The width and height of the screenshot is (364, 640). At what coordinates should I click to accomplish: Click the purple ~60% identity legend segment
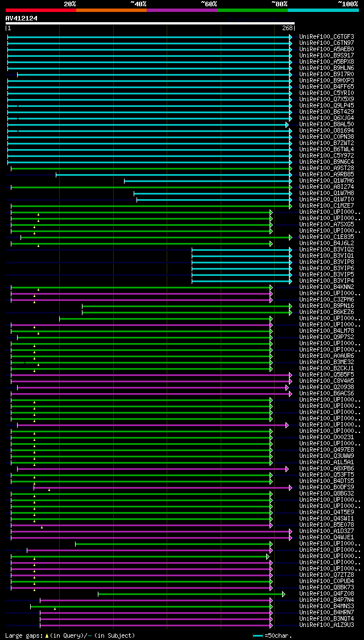click(182, 10)
